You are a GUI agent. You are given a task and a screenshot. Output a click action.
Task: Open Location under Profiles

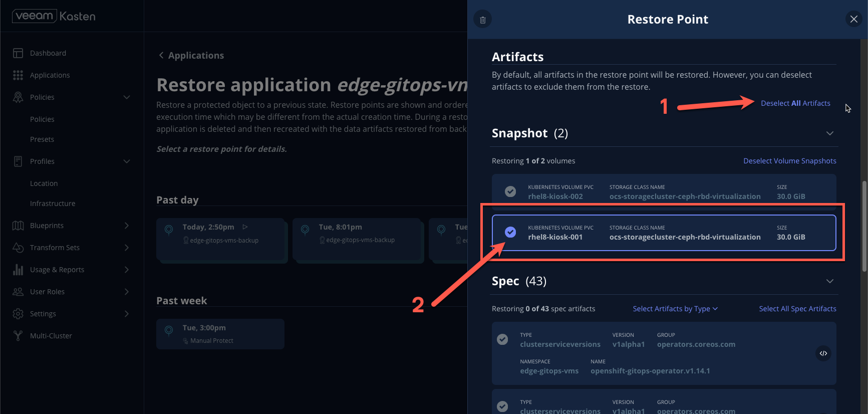(44, 183)
